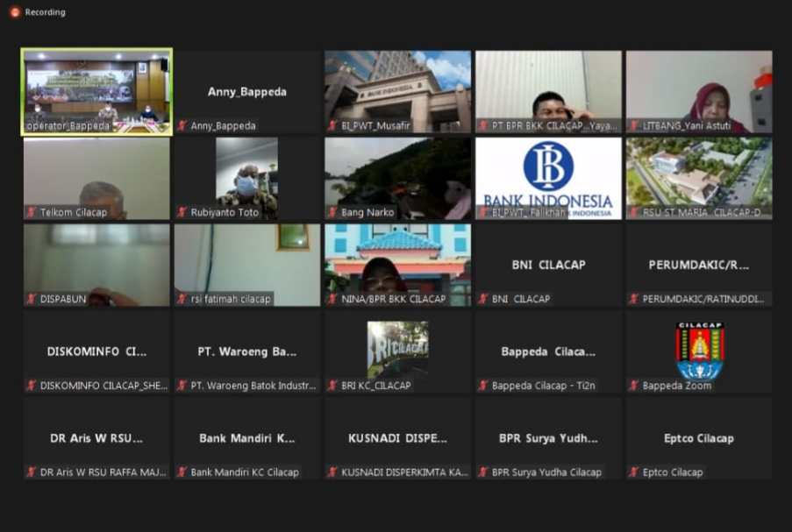Viewport: 792px width, 532px height.
Task: Click the Cilacap crest on Bappeda Zoom tile
Action: (699, 349)
